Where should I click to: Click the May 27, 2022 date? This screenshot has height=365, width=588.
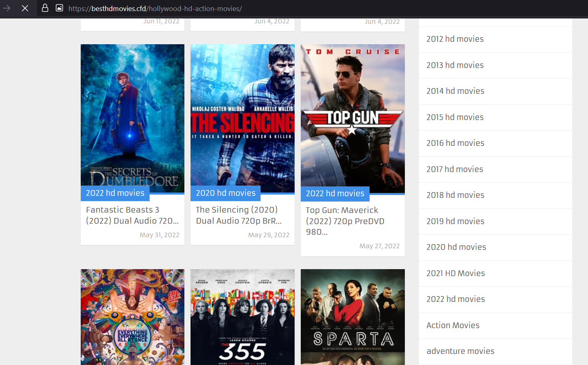(x=379, y=246)
